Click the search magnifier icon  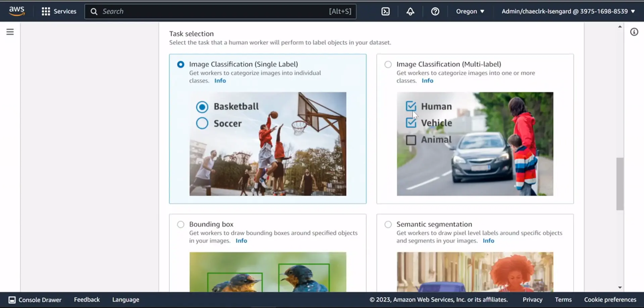click(x=94, y=11)
